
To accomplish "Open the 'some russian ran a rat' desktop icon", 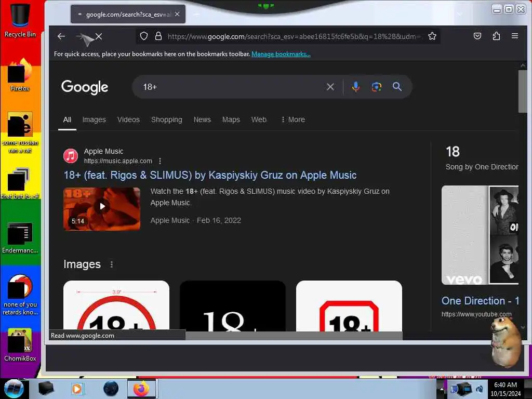I will pyautogui.click(x=20, y=132).
